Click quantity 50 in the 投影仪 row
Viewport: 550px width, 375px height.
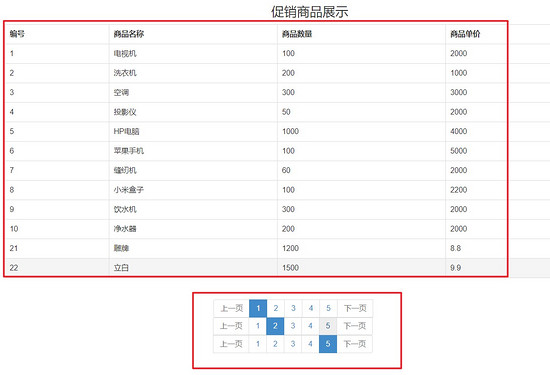pos(286,112)
